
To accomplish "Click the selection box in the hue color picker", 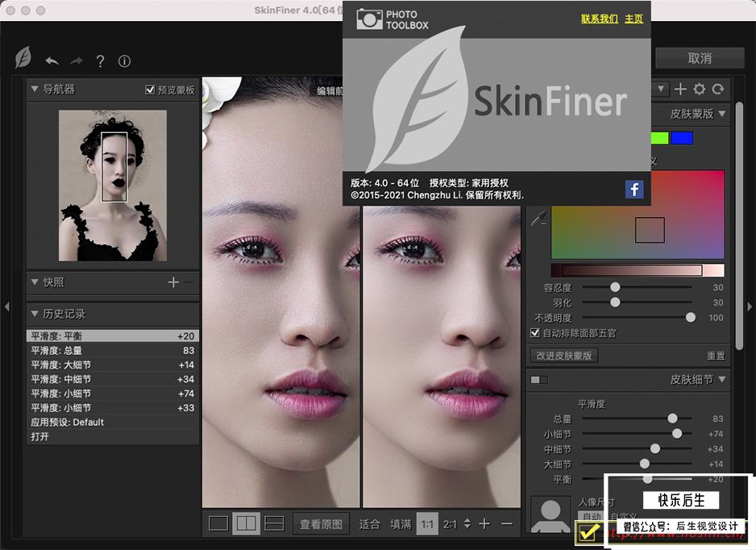I will coord(650,230).
